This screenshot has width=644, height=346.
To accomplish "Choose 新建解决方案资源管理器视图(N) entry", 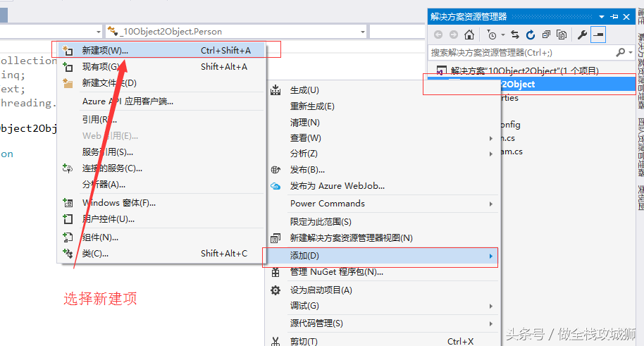I will pyautogui.click(x=382, y=238).
